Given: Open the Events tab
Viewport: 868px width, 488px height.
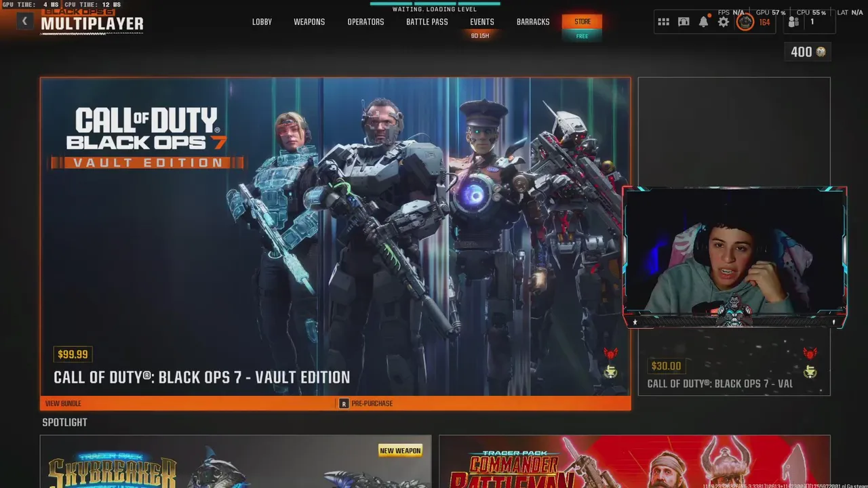Looking at the screenshot, I should [482, 22].
